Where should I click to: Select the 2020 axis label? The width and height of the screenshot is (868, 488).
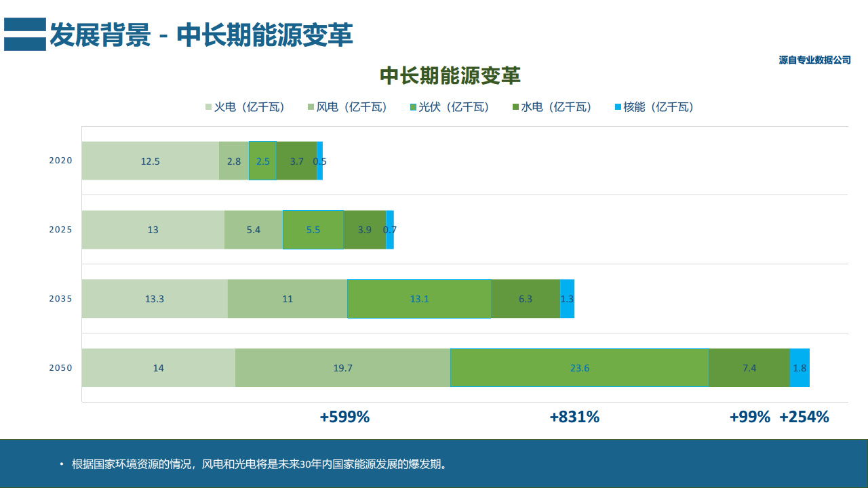coord(60,161)
